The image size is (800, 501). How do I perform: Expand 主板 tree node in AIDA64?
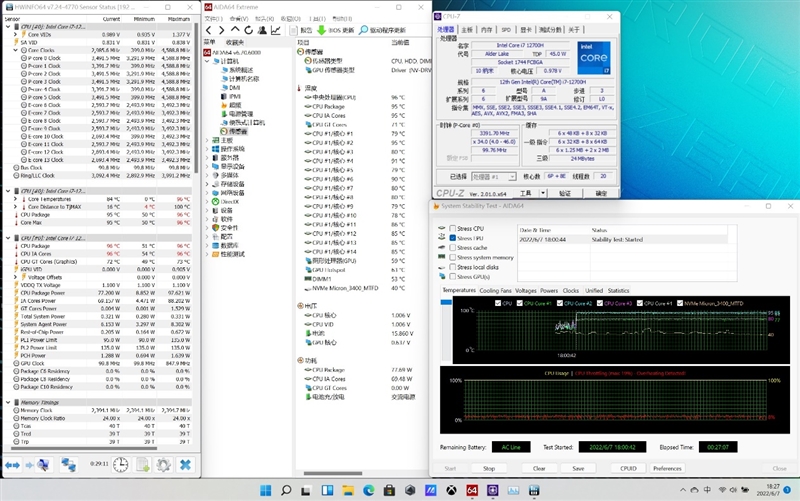click(207, 140)
